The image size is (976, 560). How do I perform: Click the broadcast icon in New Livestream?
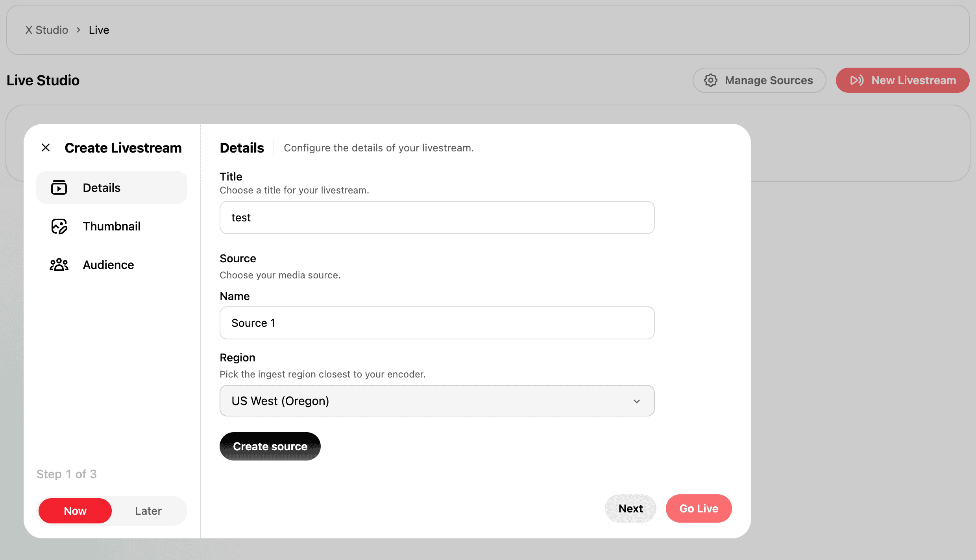point(857,80)
